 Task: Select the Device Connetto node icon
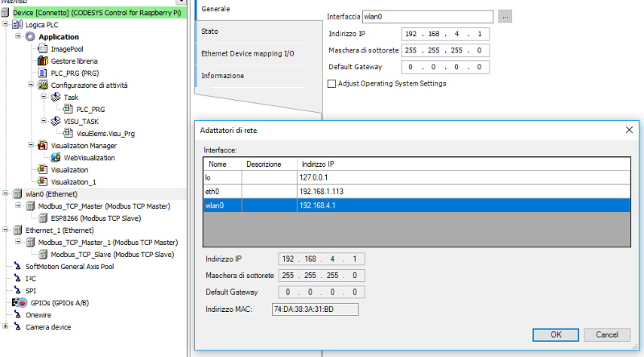click(x=5, y=13)
